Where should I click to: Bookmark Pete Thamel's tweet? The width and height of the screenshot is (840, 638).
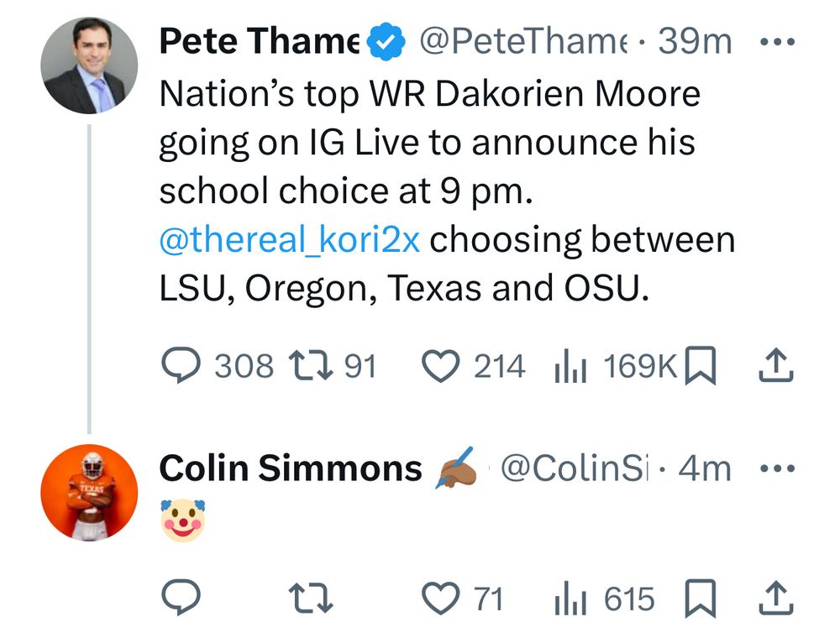click(x=701, y=366)
